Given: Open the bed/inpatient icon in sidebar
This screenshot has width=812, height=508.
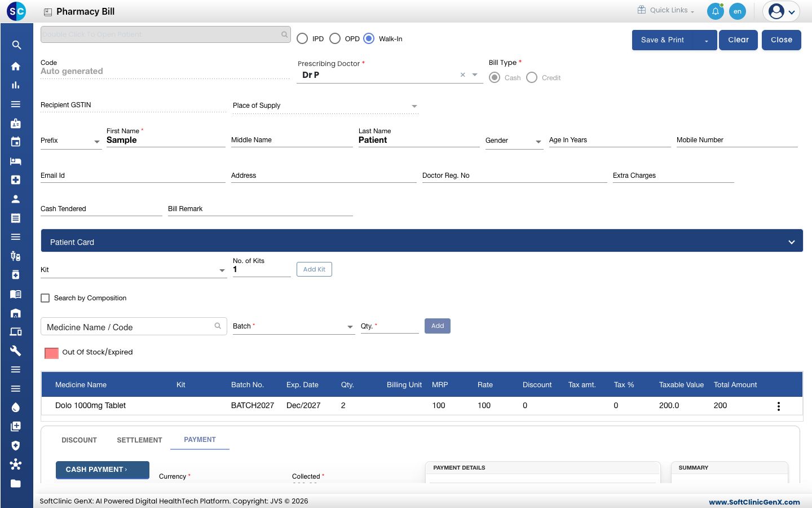Looking at the screenshot, I should pyautogui.click(x=16, y=161).
